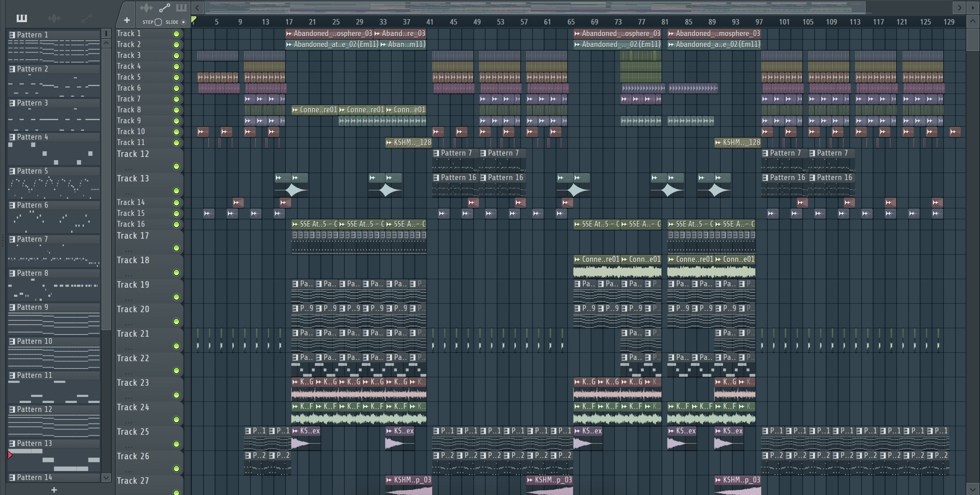Mute Track 1 using its green LED
The height and width of the screenshot is (495, 980).
pyautogui.click(x=177, y=34)
